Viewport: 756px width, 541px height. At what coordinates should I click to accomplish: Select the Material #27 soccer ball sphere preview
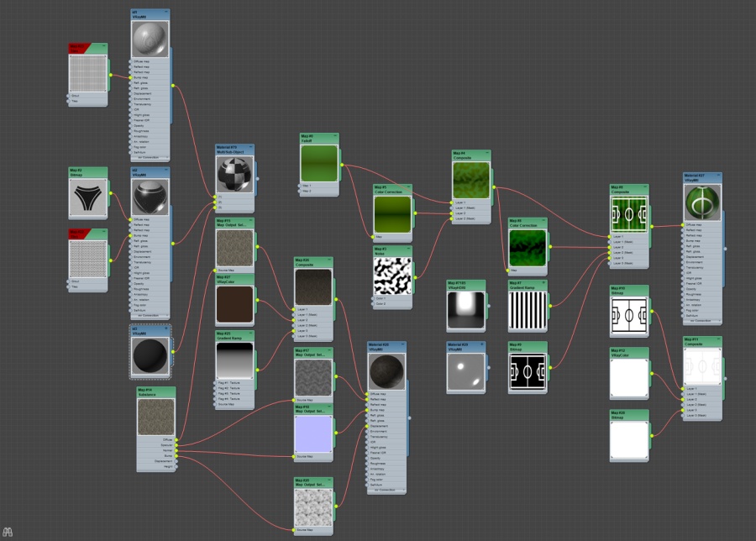point(702,203)
